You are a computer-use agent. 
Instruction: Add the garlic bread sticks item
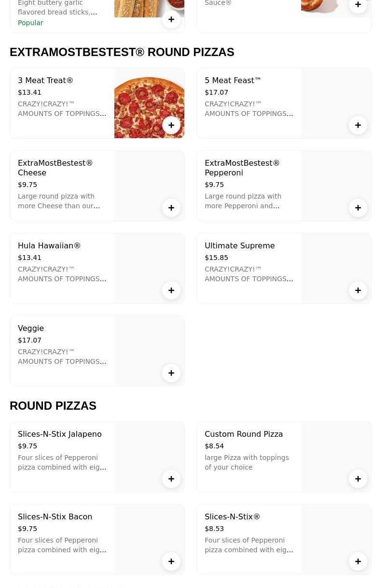click(171, 19)
